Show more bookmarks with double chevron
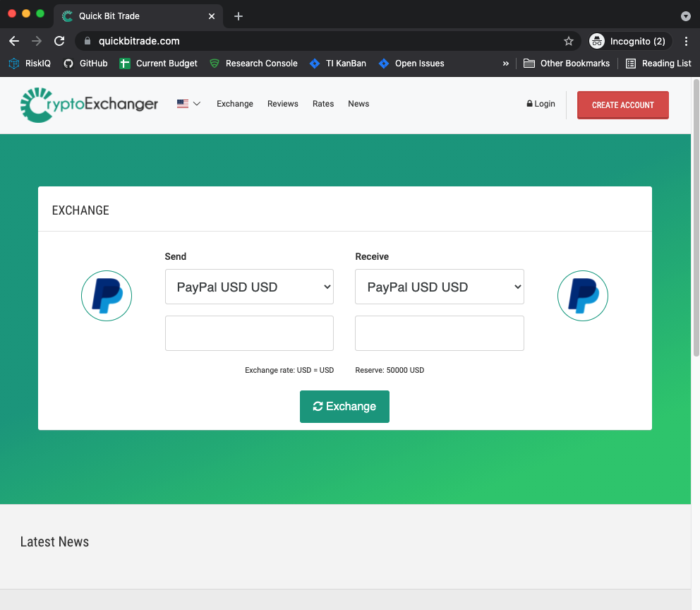Image resolution: width=700 pixels, height=610 pixels. coord(506,64)
